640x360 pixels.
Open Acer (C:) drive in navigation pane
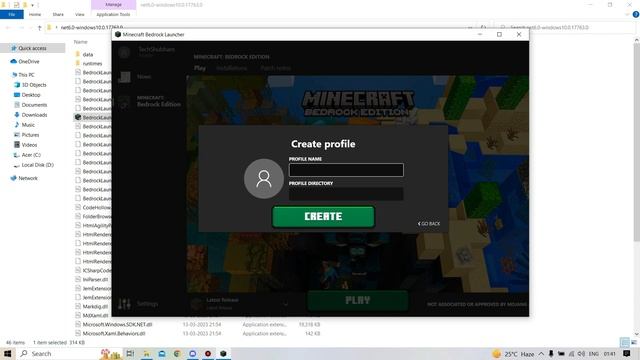31,155
